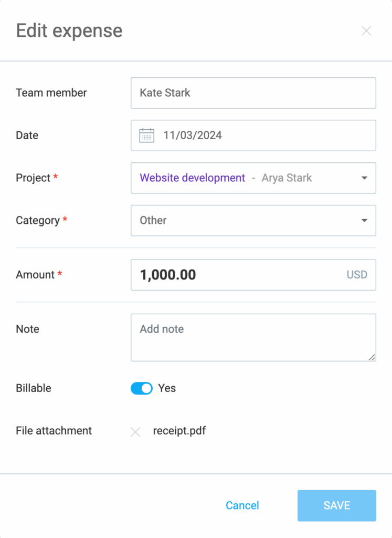Open the receipt.pdf file attachment

click(x=179, y=431)
